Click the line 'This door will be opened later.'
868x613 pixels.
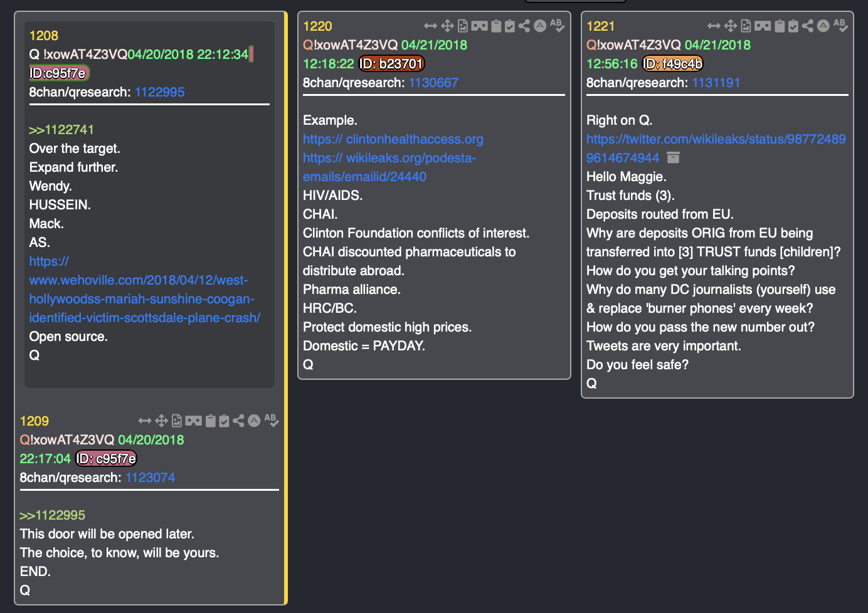pyautogui.click(x=107, y=534)
